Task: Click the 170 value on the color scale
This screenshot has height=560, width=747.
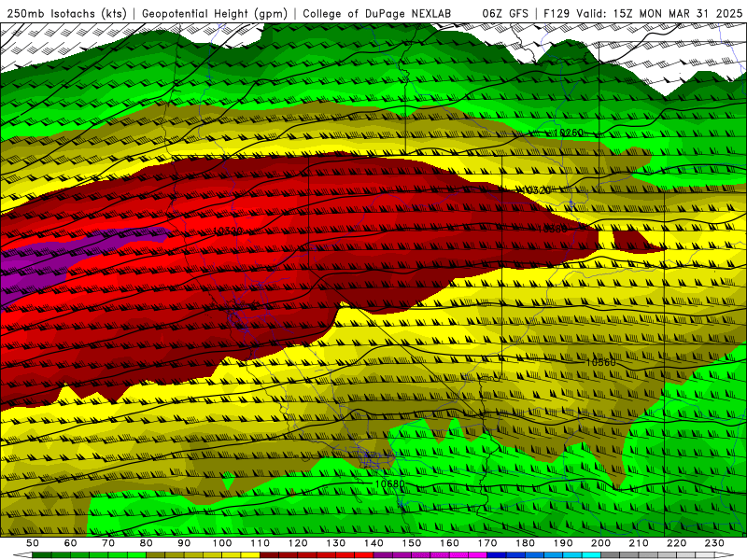Action: coord(487,543)
